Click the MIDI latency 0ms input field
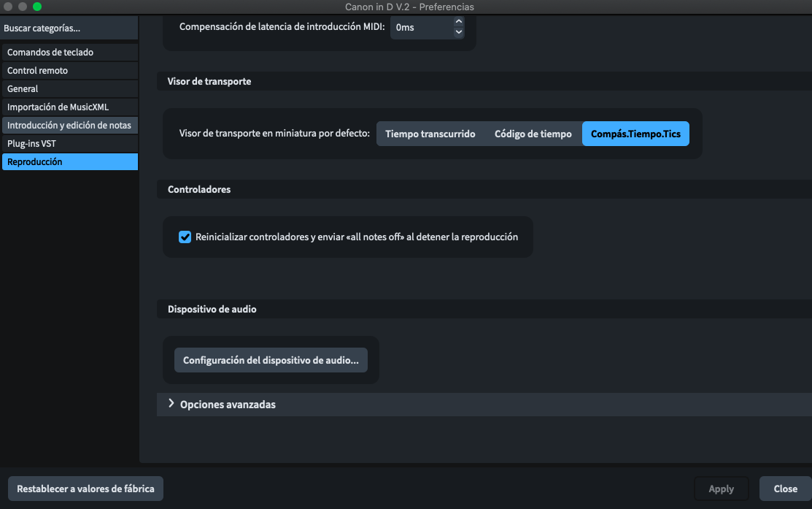812x509 pixels. point(420,27)
